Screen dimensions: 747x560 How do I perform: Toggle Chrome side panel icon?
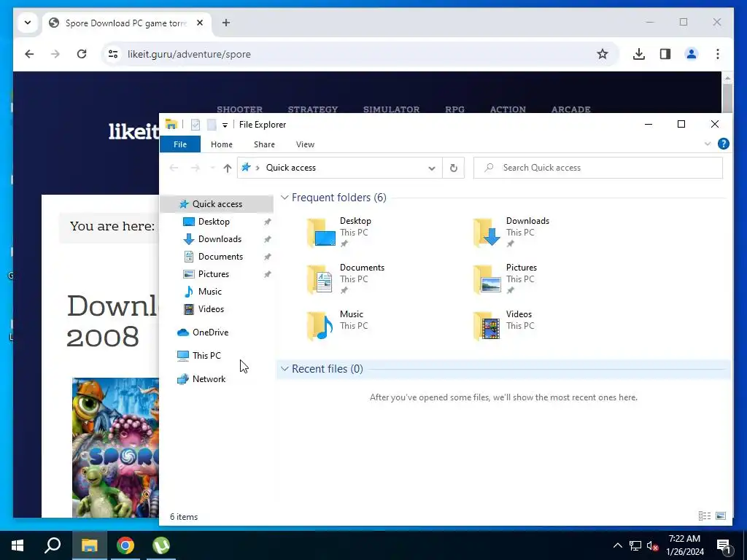(665, 54)
